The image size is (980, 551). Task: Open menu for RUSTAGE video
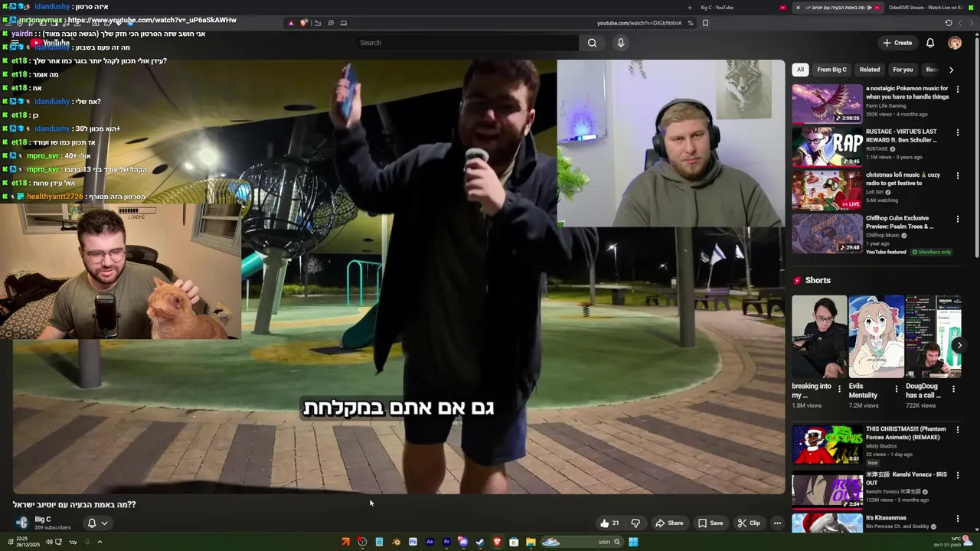(x=957, y=132)
